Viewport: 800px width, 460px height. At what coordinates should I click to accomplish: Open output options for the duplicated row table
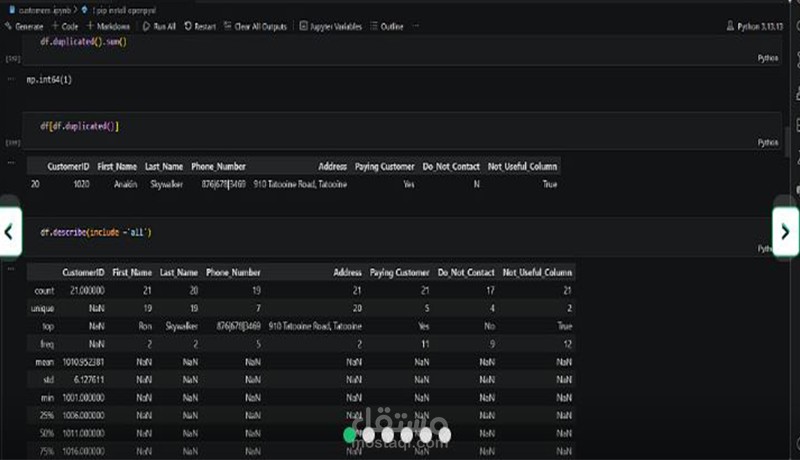pyautogui.click(x=11, y=163)
